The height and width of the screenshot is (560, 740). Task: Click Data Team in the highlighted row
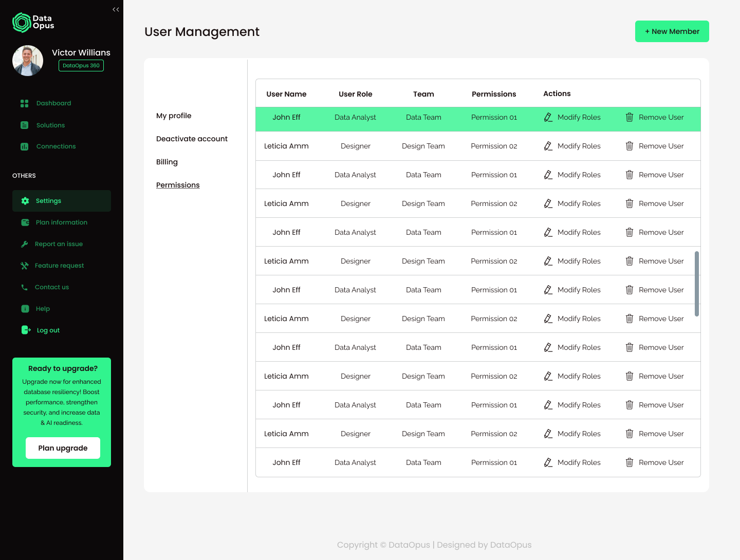[423, 117]
